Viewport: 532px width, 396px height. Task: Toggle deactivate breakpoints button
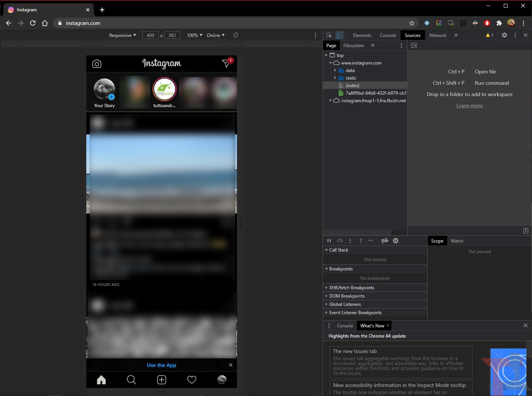click(x=385, y=241)
